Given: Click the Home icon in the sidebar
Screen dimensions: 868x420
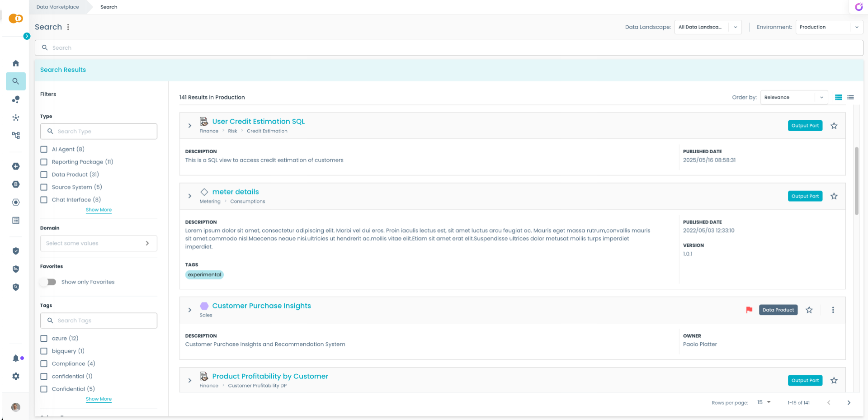Looking at the screenshot, I should tap(16, 63).
